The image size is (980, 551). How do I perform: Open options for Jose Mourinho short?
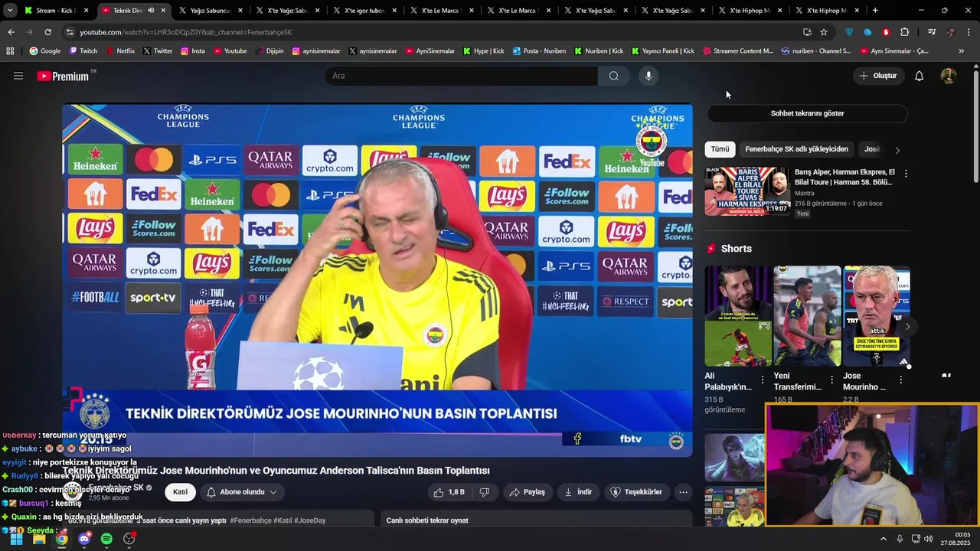[x=900, y=380]
